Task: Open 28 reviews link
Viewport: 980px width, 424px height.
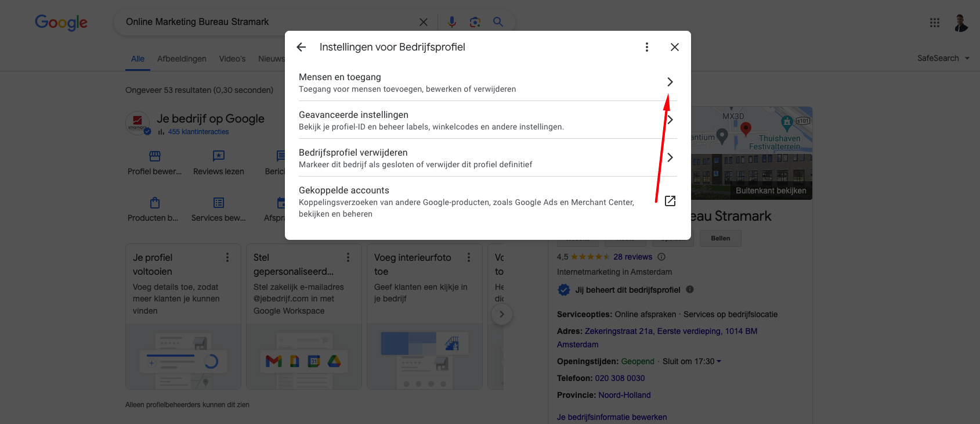Action: pyautogui.click(x=632, y=257)
